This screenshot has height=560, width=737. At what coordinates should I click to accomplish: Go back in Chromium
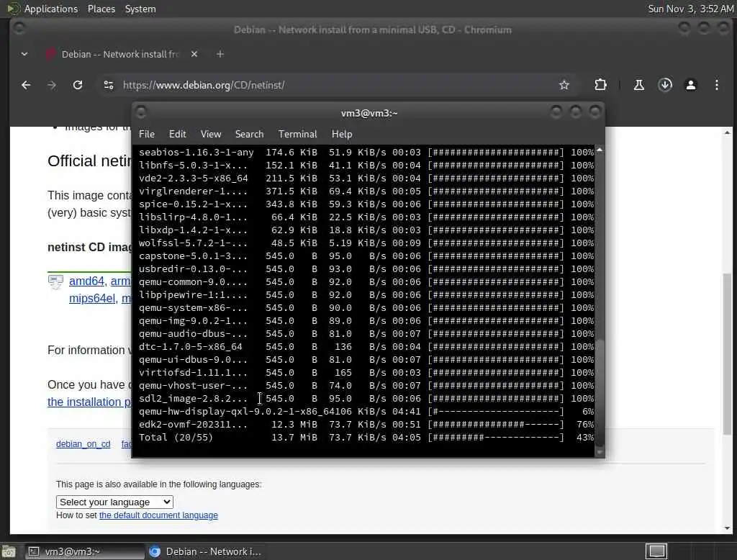(x=27, y=85)
